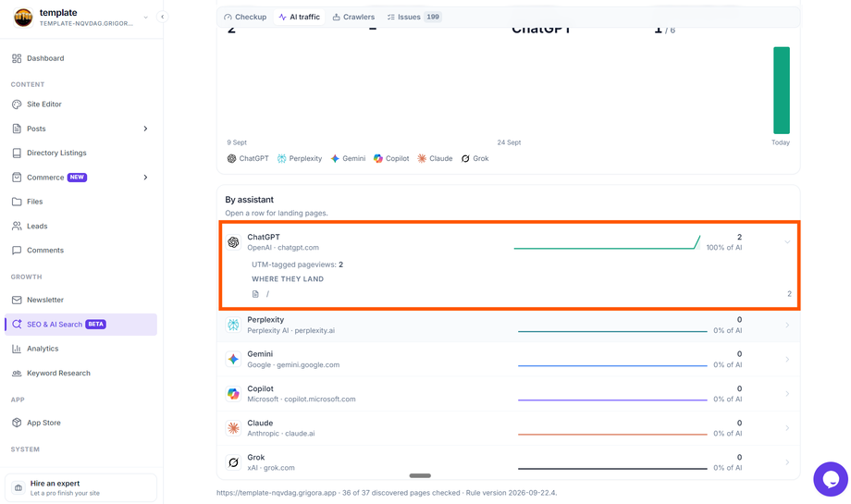Image resolution: width=851 pixels, height=504 pixels.
Task: Click Claude logo in By assistant row
Action: coord(233,428)
